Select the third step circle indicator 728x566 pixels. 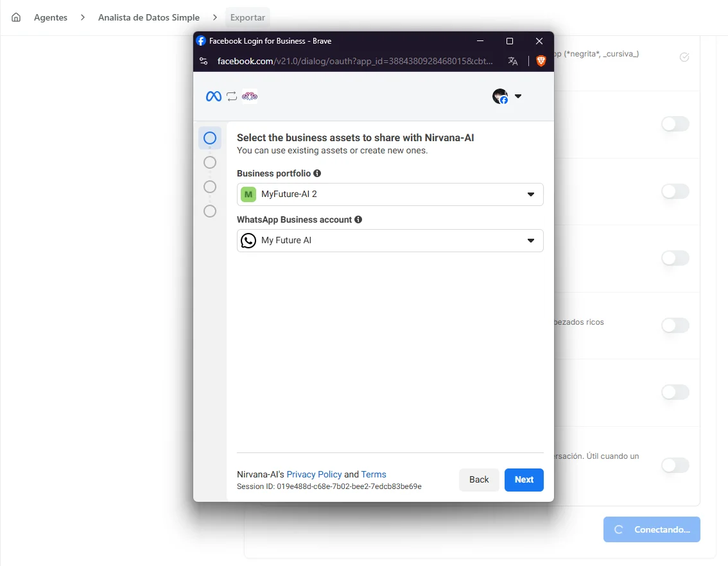(210, 187)
